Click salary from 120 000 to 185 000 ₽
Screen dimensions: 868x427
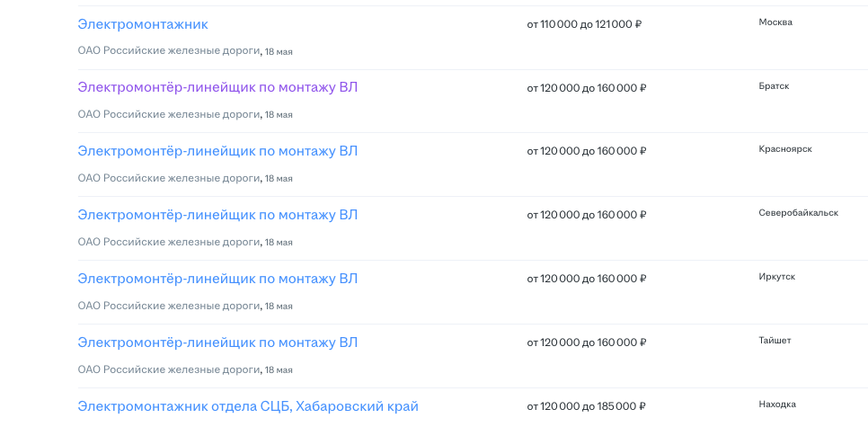pos(587,406)
